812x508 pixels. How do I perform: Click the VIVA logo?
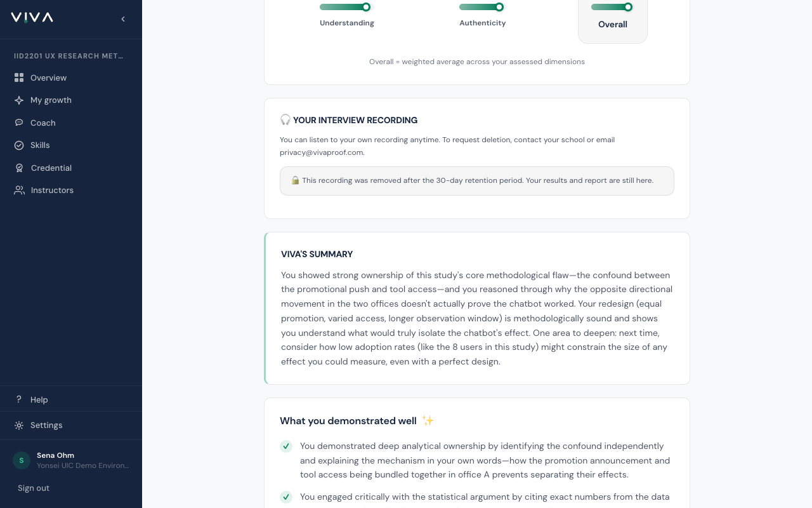tap(32, 18)
